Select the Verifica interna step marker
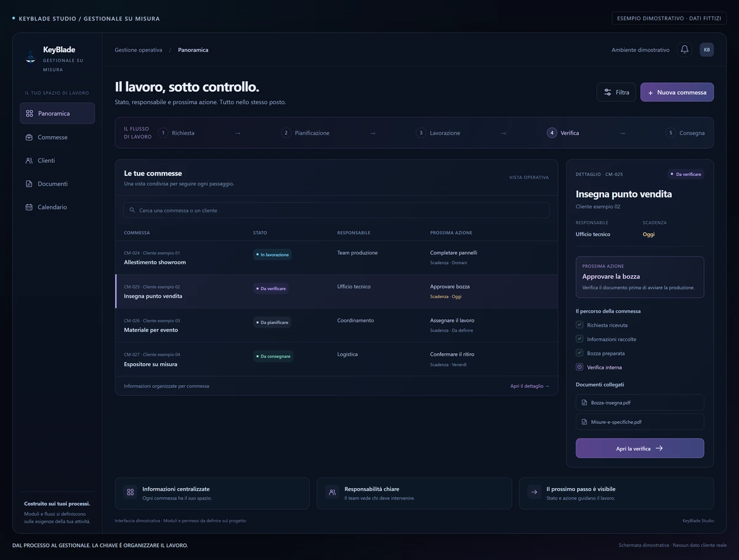Screen dimensions: 739x560 (x=579, y=367)
